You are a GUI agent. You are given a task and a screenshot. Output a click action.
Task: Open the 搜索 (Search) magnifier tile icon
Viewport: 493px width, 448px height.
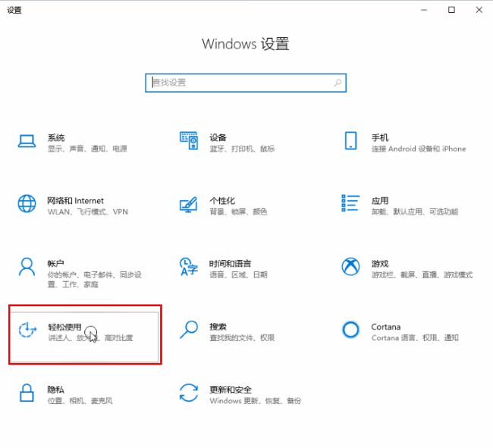(x=188, y=330)
